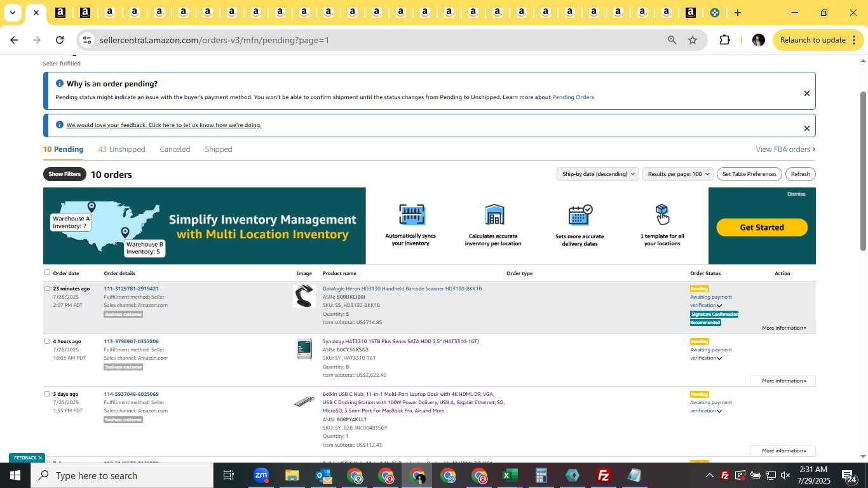Bookmark this page with the star

click(693, 40)
